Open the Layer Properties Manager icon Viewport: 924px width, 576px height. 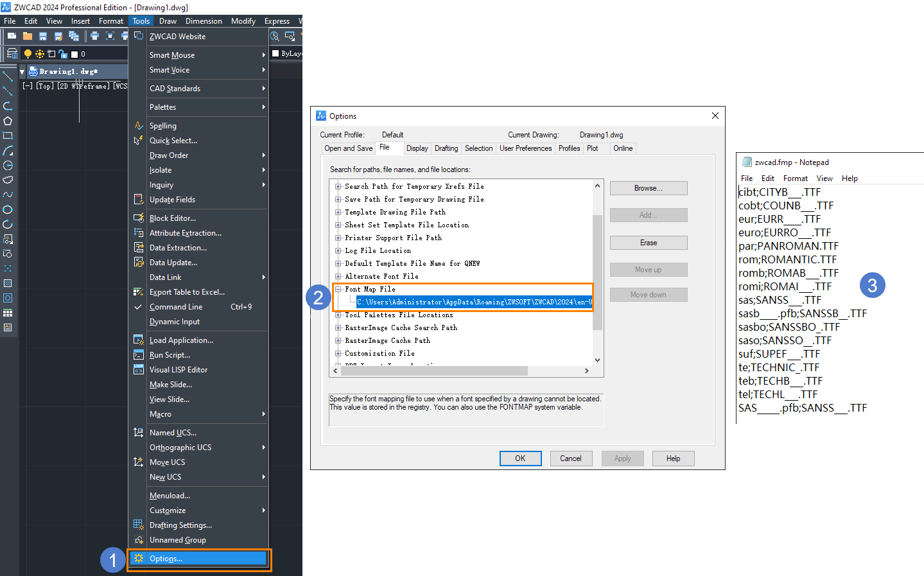coord(12,54)
